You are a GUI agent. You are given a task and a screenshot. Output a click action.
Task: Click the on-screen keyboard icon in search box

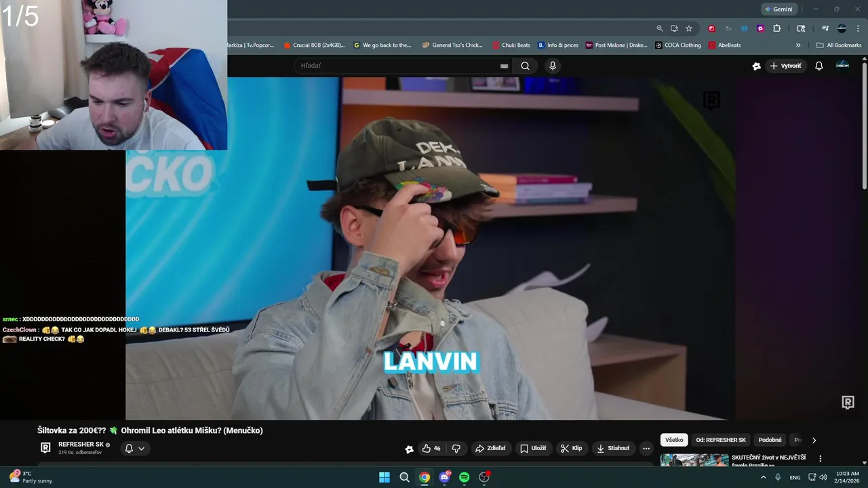504,66
